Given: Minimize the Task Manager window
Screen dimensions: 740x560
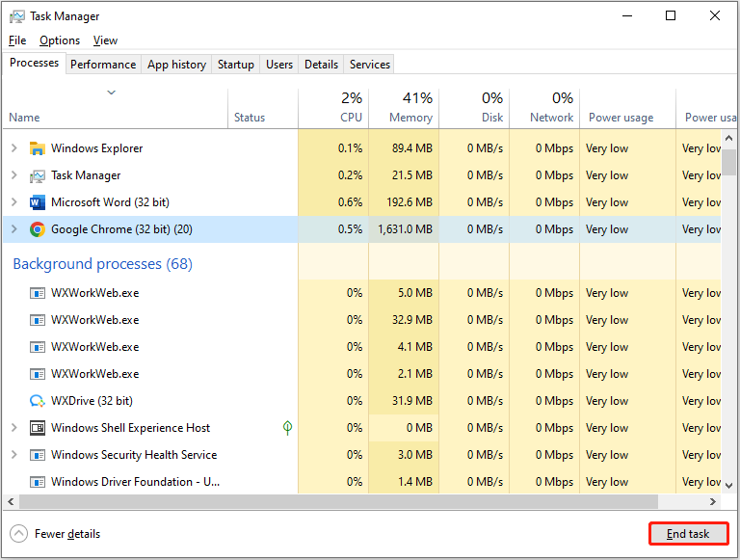Looking at the screenshot, I should (627, 15).
